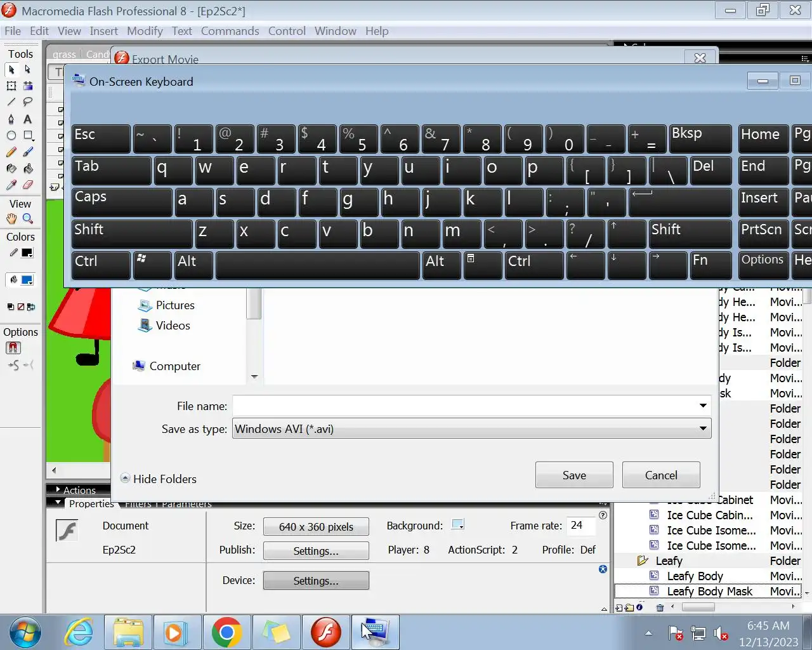Screen dimensions: 812x650
Task: Collapse the Properties panel triangle
Action: 58,502
